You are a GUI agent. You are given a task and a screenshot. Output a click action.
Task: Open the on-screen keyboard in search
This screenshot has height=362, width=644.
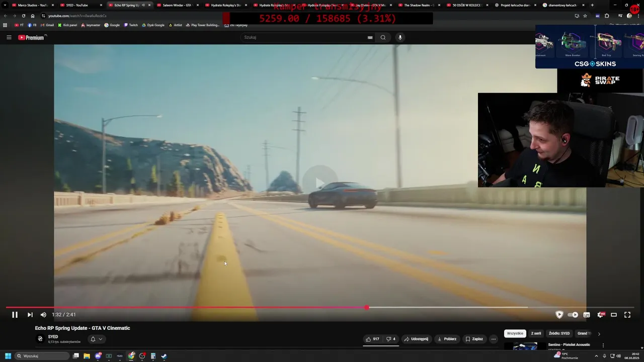point(370,37)
